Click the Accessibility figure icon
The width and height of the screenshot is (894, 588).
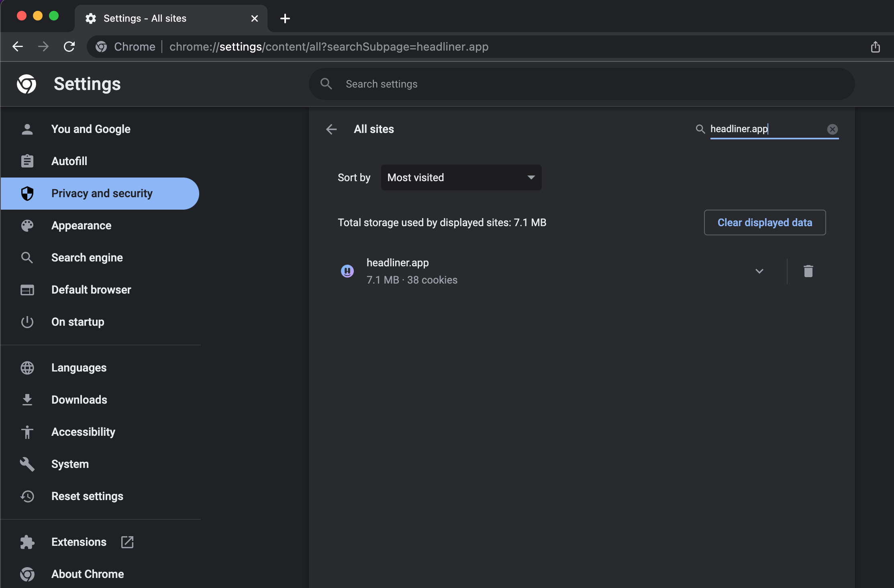coord(27,432)
